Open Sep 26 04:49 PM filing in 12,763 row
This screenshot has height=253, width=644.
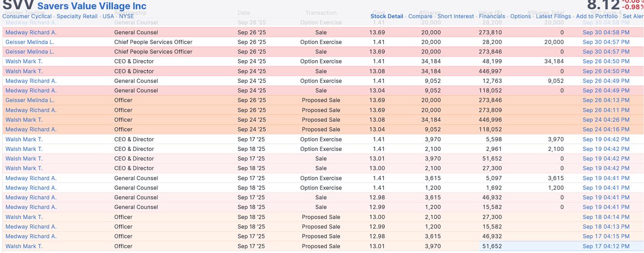606,81
